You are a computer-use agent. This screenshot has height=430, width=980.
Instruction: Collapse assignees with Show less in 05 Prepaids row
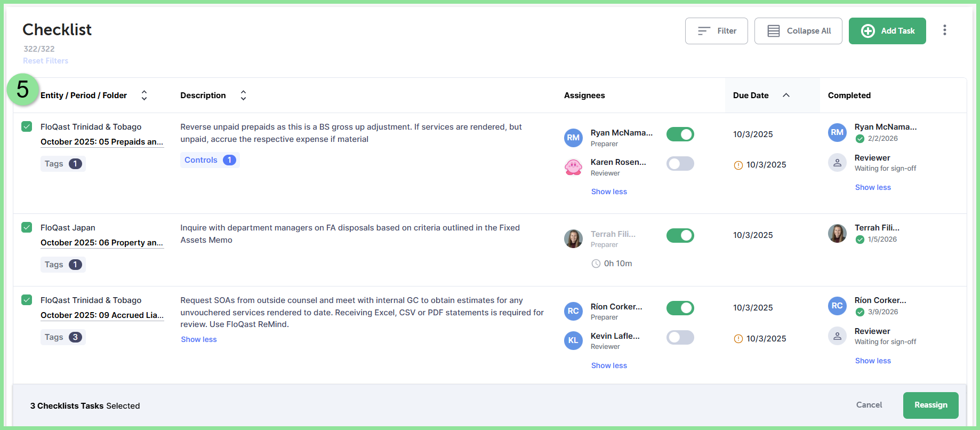pos(609,192)
